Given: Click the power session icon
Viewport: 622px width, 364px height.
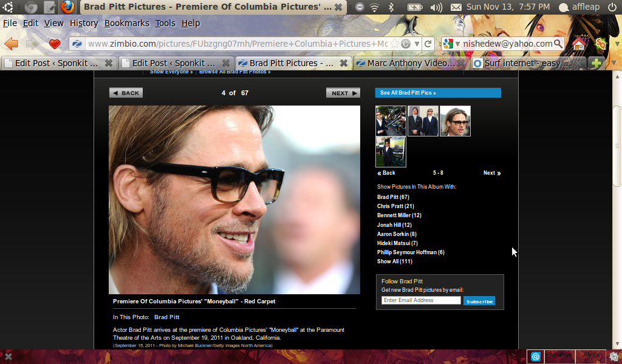Looking at the screenshot, I should coord(612,7).
